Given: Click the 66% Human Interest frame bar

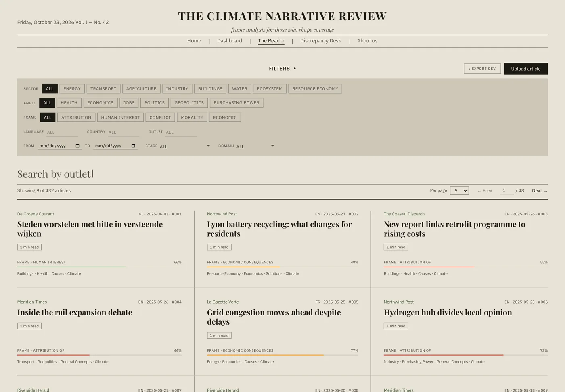Looking at the screenshot, I should pyautogui.click(x=99, y=267).
